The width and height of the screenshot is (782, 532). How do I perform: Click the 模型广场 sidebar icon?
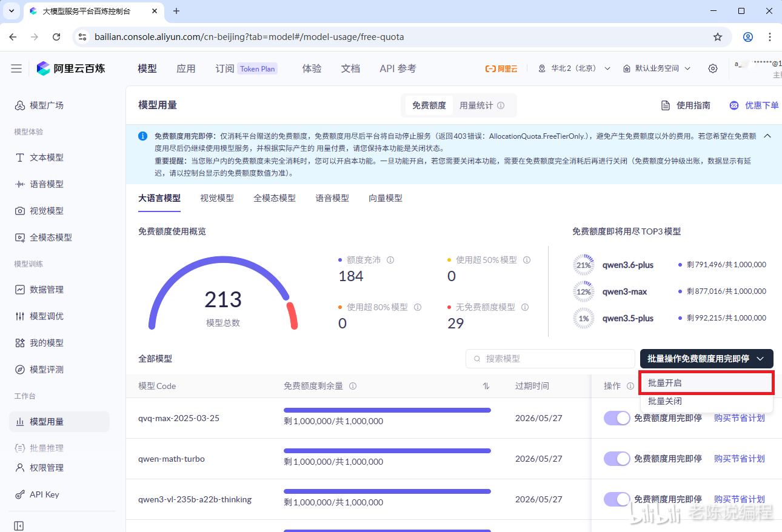(20, 105)
